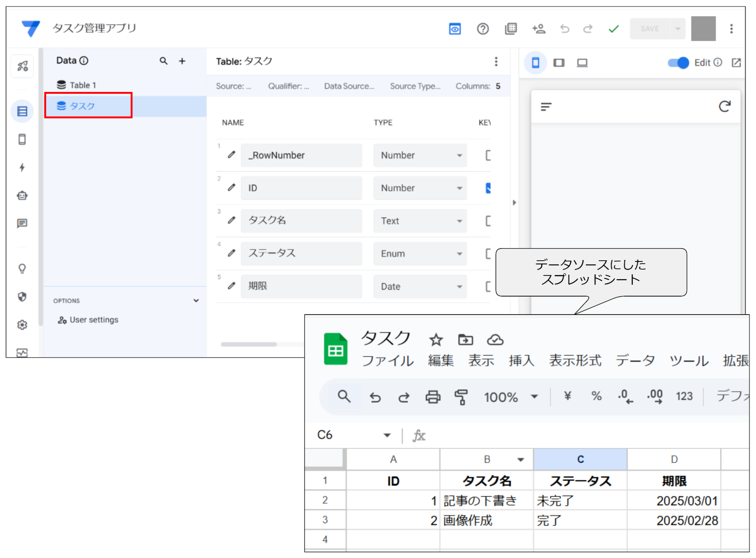The image size is (756, 558).
Task: Click the green checkmark status icon
Action: (613, 29)
